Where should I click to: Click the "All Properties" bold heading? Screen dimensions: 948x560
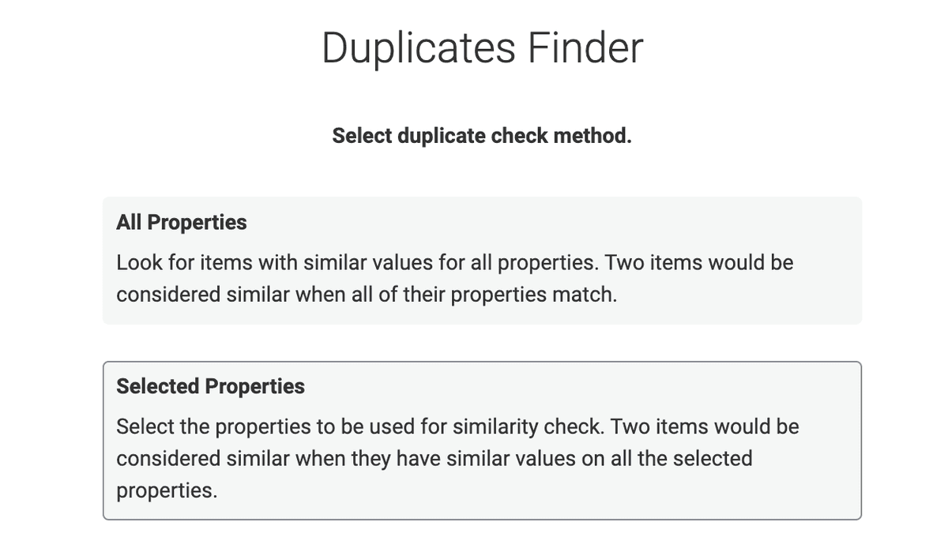[x=182, y=223]
